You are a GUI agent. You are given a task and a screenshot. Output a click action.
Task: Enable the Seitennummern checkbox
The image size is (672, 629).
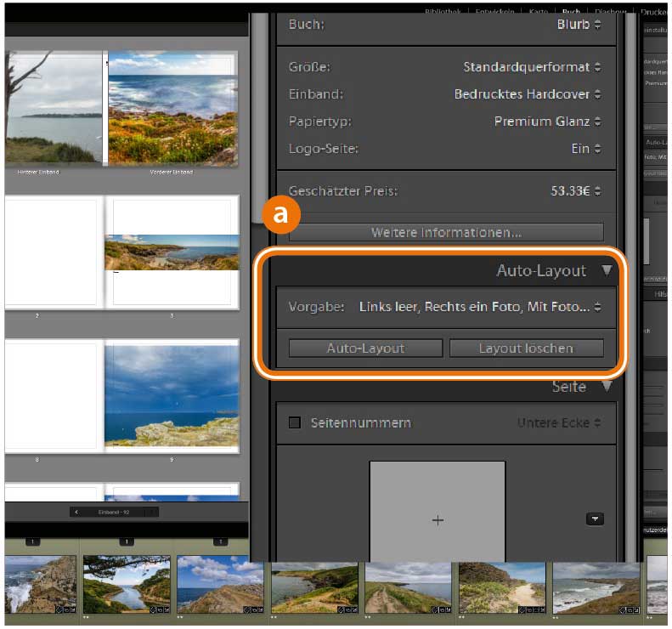pyautogui.click(x=295, y=422)
